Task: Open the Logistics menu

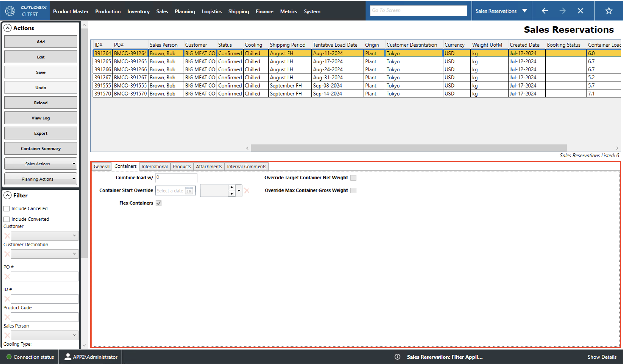Action: (x=212, y=11)
